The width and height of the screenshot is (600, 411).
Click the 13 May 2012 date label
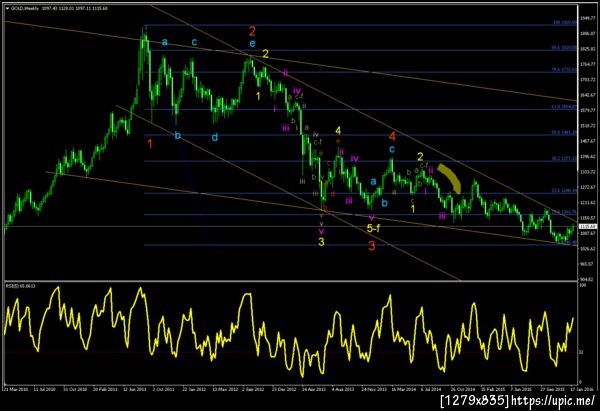(224, 388)
